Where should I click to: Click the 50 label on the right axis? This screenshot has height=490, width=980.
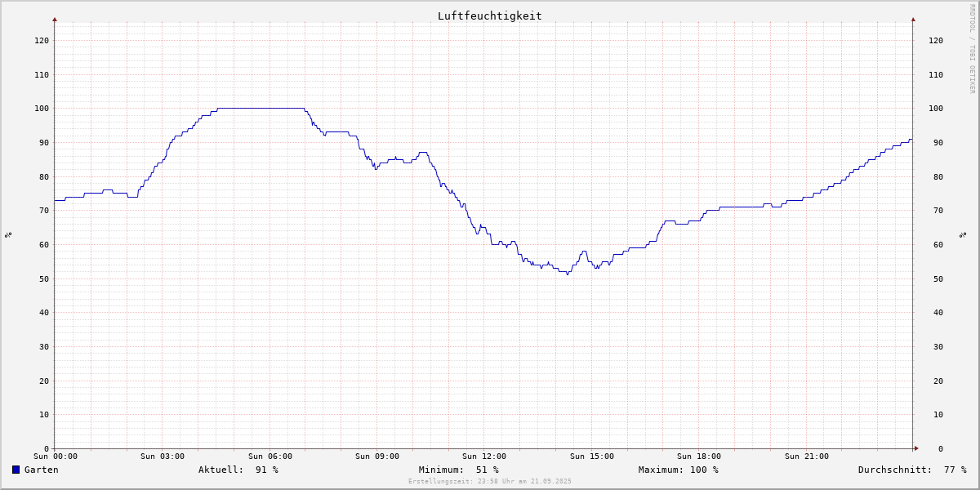[x=935, y=278]
